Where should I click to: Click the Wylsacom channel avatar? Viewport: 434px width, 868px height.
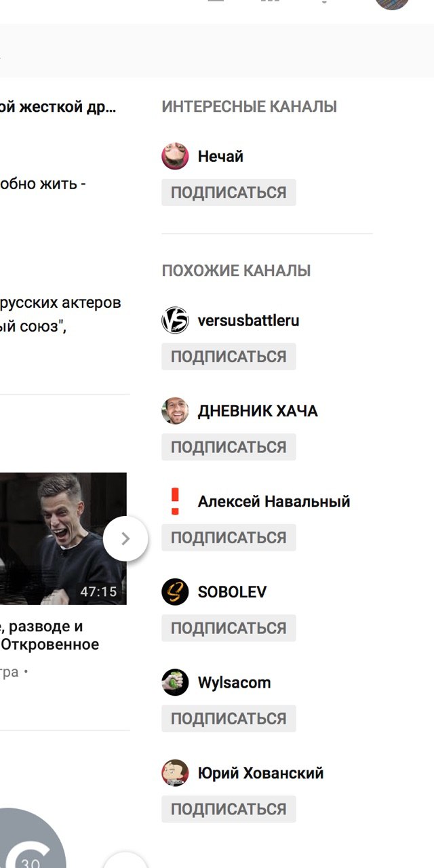tap(175, 682)
